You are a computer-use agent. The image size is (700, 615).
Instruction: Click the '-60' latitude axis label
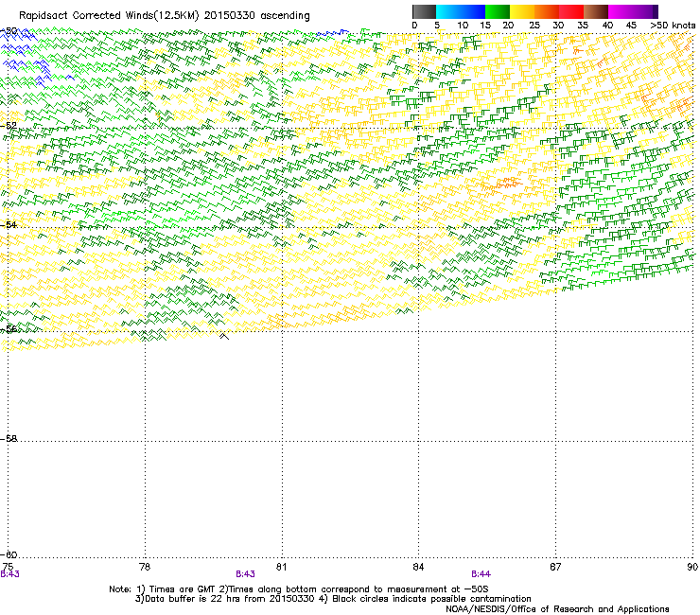9,555
